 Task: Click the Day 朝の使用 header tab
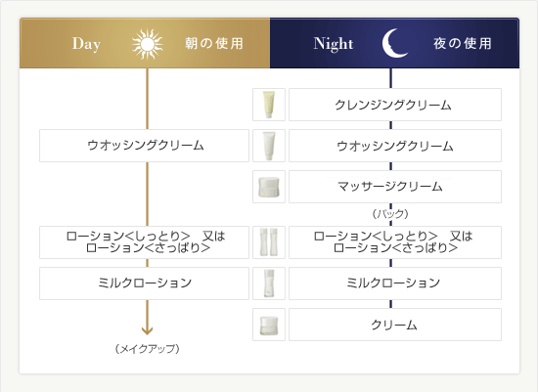click(145, 43)
